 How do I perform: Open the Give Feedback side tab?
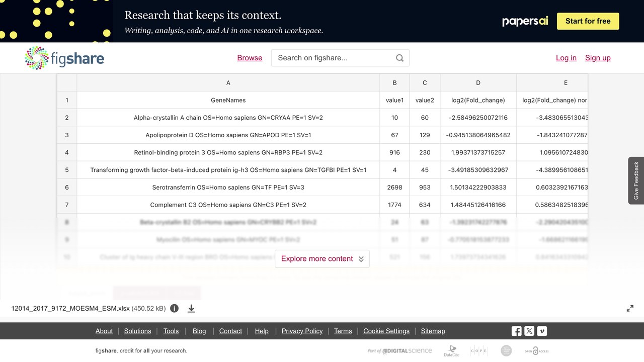click(x=636, y=180)
